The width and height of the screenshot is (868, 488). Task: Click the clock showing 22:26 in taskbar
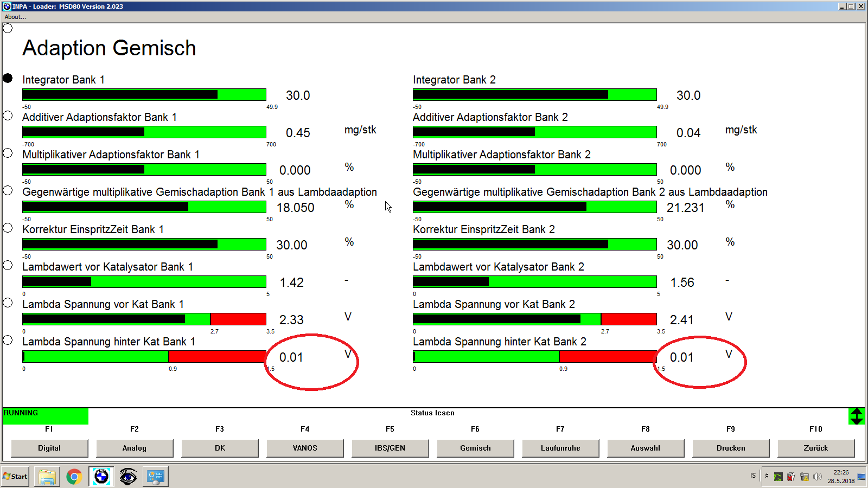(841, 477)
